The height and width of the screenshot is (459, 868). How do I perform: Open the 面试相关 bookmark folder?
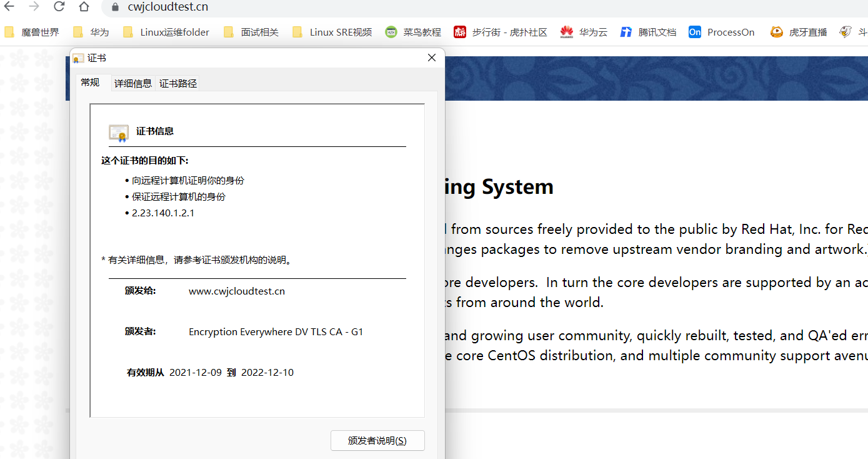click(x=251, y=32)
